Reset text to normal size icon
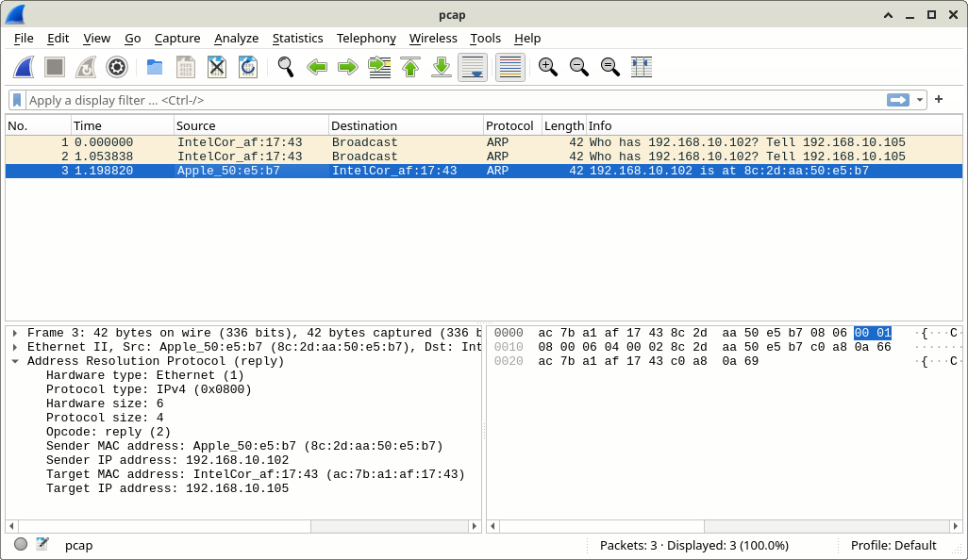 pos(609,67)
